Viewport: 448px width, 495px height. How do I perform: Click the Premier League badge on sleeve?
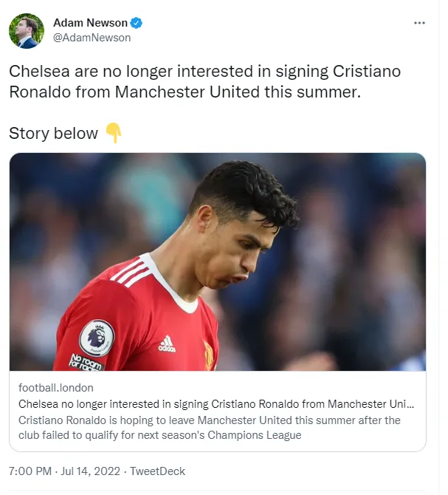[97, 336]
